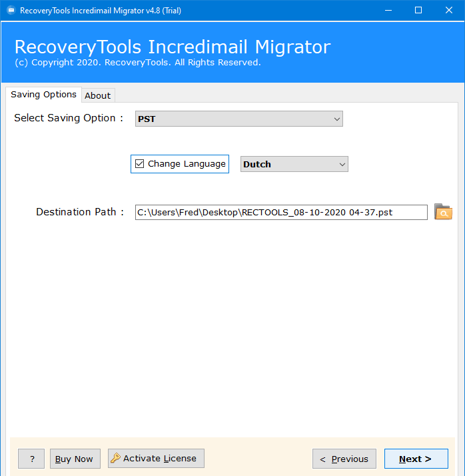The image size is (465, 476).
Task: Open the Dutch language dropdown
Action: 294,164
